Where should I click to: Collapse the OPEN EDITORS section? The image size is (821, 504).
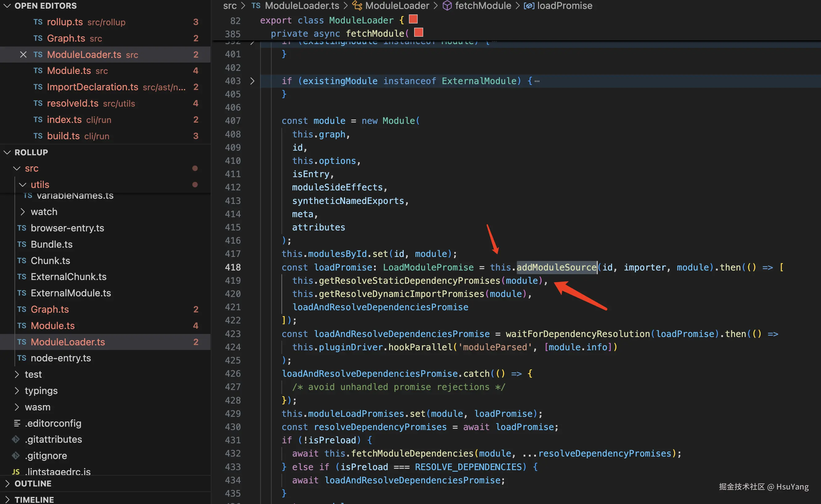[x=7, y=6]
